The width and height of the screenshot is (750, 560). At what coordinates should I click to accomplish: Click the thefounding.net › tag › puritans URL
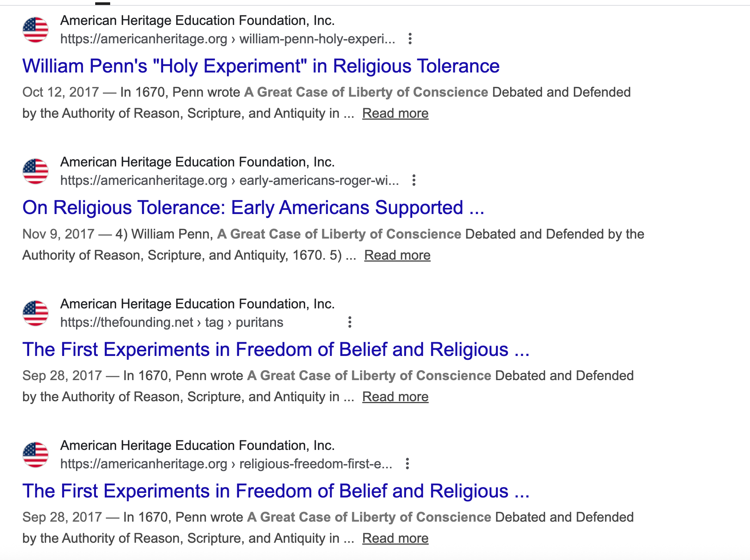point(172,322)
